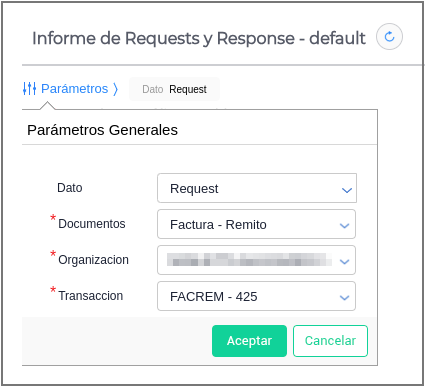Click the Transaccion field label
Image resolution: width=425 pixels, height=387 pixels.
click(91, 296)
